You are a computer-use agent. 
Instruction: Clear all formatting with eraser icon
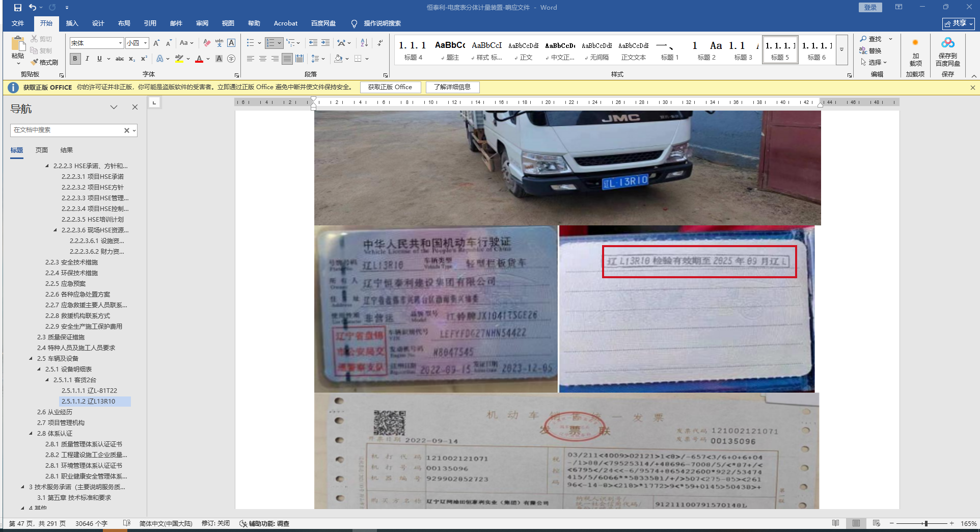pos(207,43)
